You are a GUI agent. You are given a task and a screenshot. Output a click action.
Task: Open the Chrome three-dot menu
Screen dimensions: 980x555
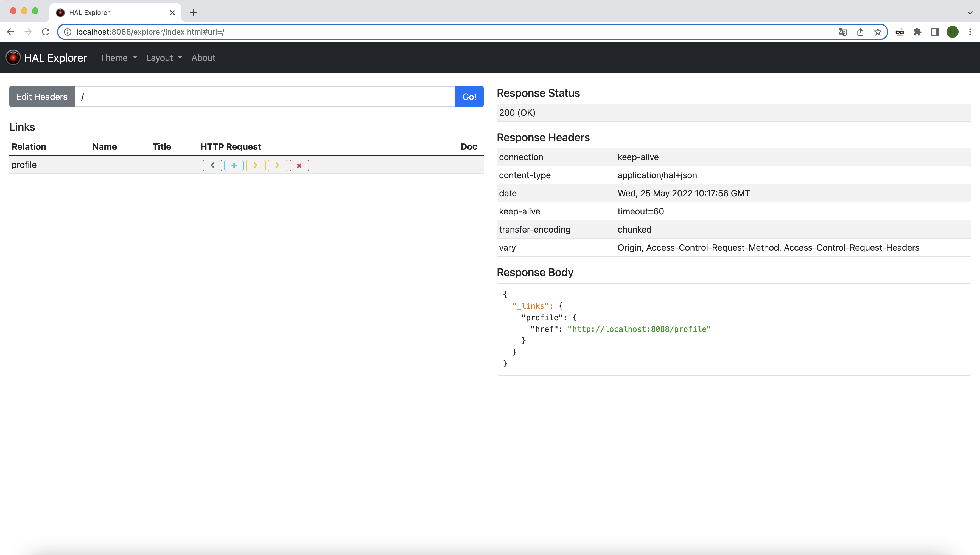(970, 32)
